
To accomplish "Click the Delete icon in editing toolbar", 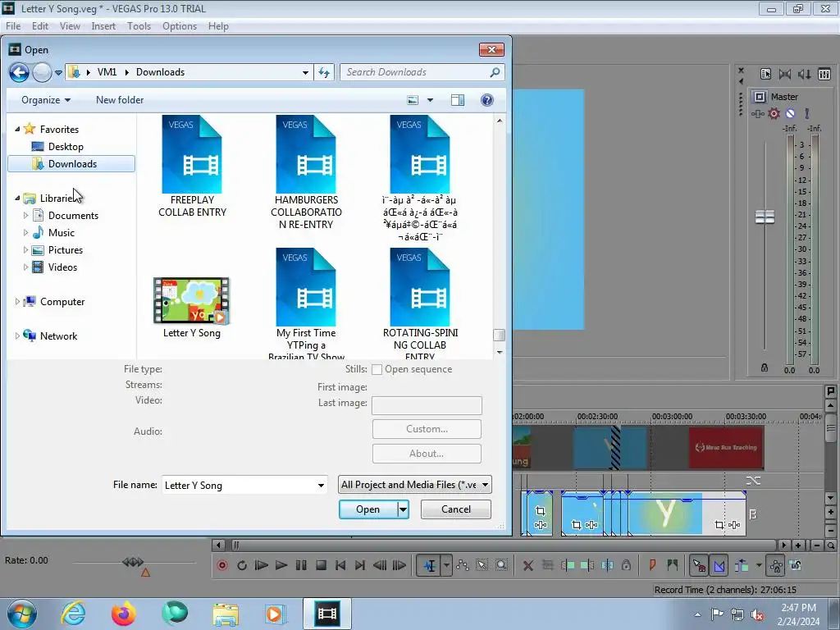I will (x=527, y=565).
